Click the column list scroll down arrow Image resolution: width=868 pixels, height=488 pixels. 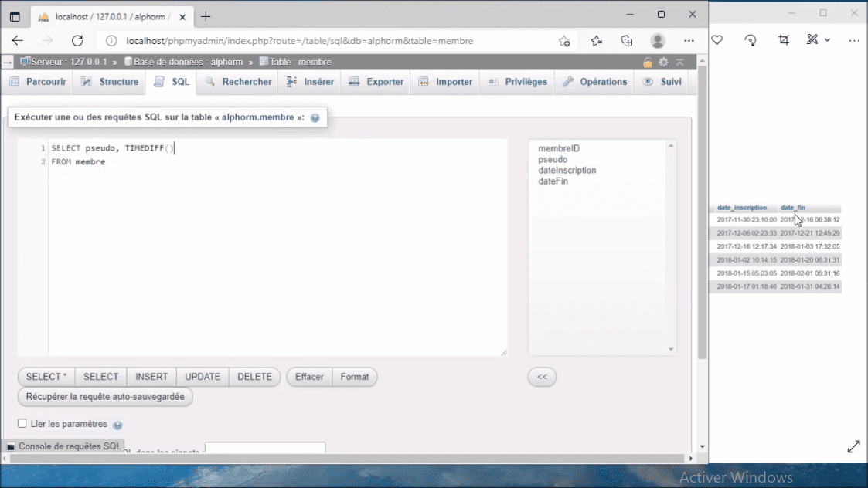[x=671, y=349]
